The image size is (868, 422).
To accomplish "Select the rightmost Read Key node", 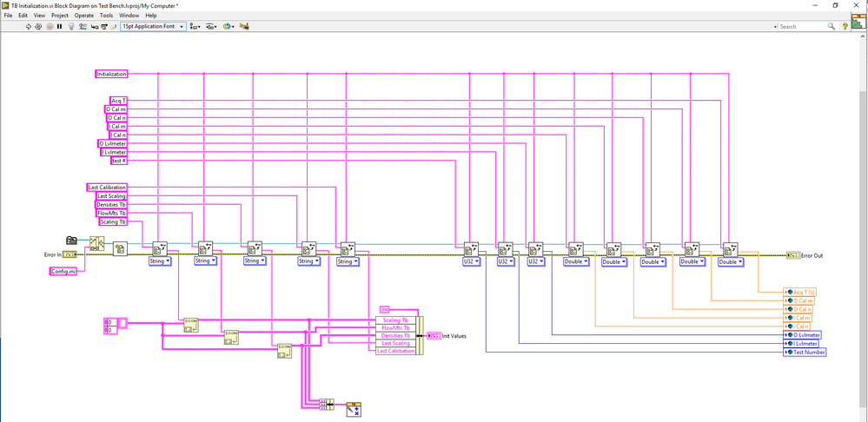I will click(x=730, y=250).
